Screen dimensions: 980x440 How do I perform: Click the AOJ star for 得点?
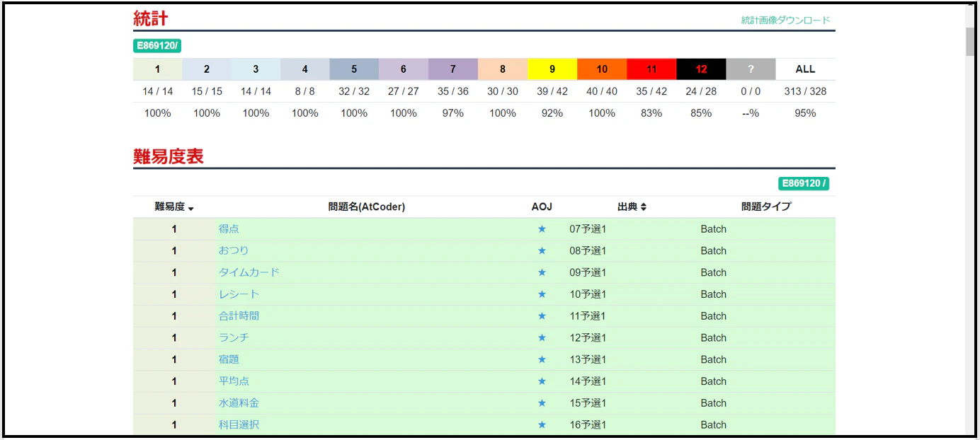542,229
